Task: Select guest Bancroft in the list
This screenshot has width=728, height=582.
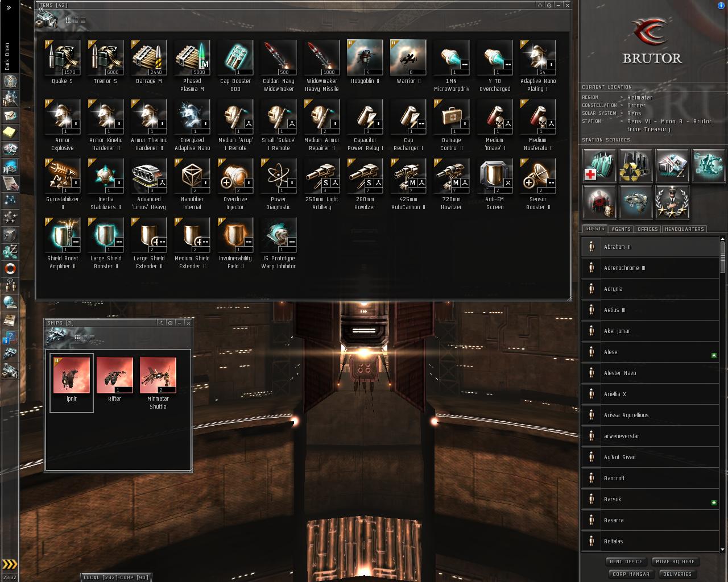Action: click(650, 478)
